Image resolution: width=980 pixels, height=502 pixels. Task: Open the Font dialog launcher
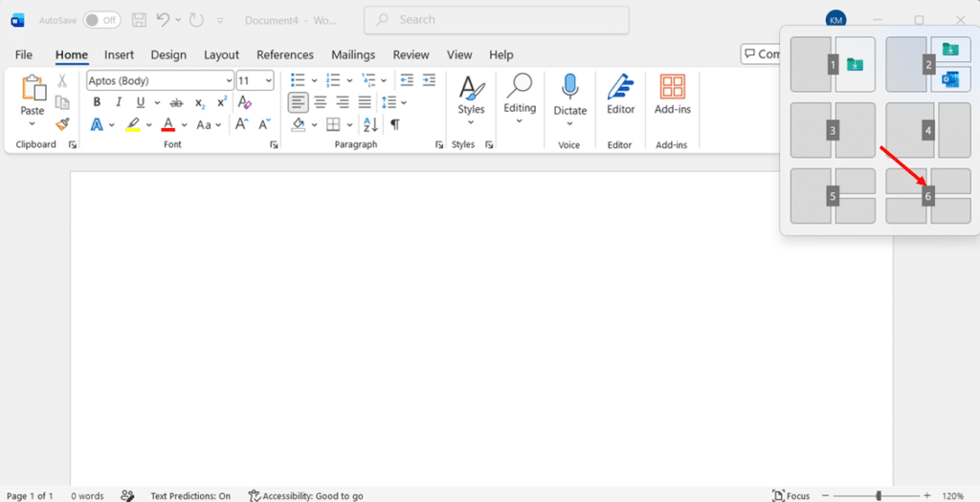273,144
